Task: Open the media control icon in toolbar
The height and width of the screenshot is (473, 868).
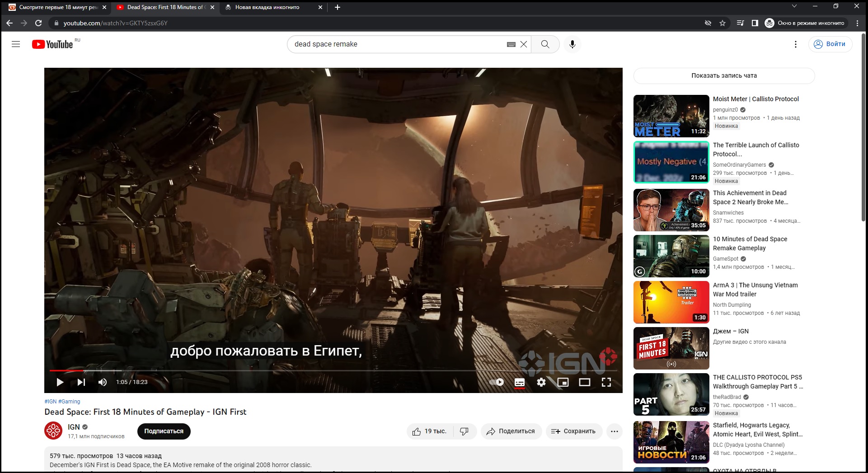Action: 740,23
